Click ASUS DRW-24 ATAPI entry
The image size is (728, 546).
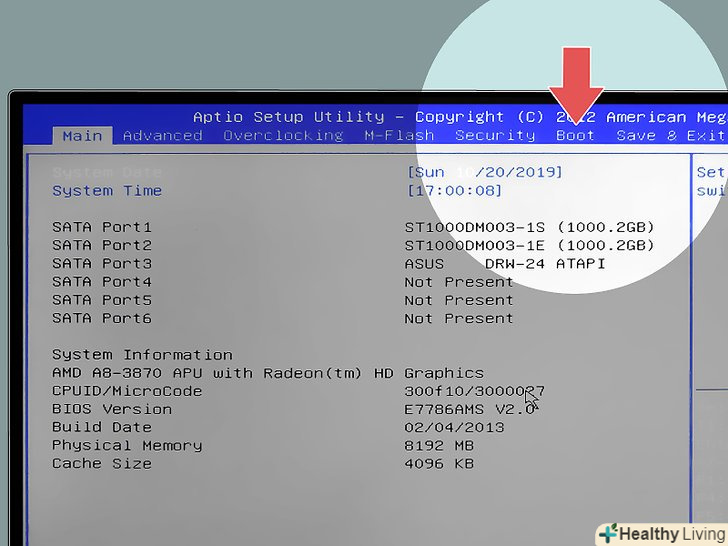pos(505,264)
